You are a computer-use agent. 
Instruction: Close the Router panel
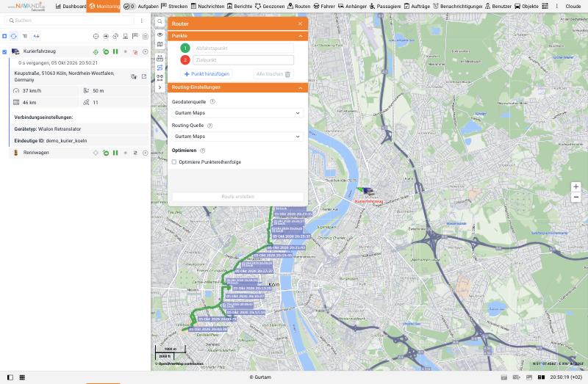click(301, 23)
